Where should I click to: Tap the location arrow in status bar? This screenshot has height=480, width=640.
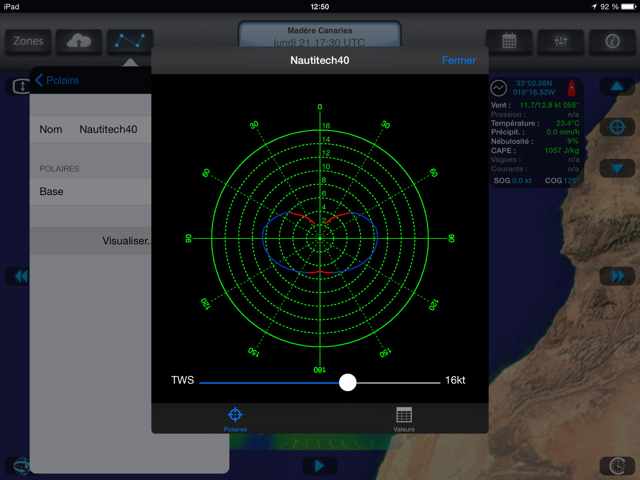(x=593, y=7)
